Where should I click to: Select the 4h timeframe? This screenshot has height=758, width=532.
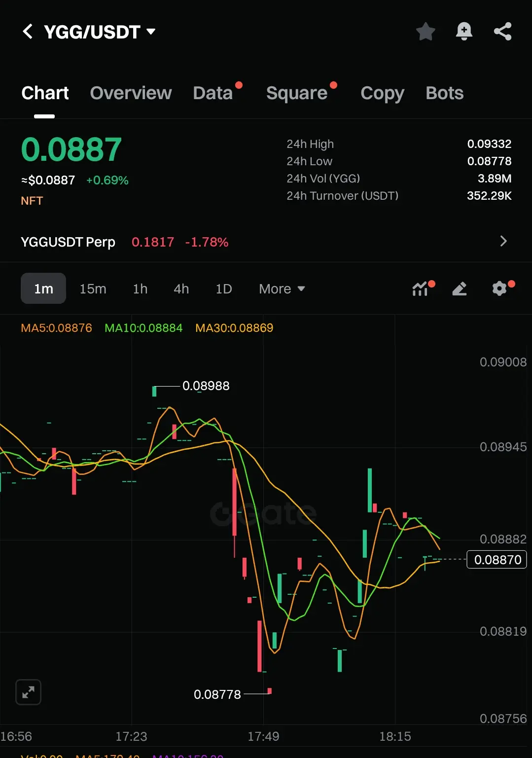tap(181, 289)
